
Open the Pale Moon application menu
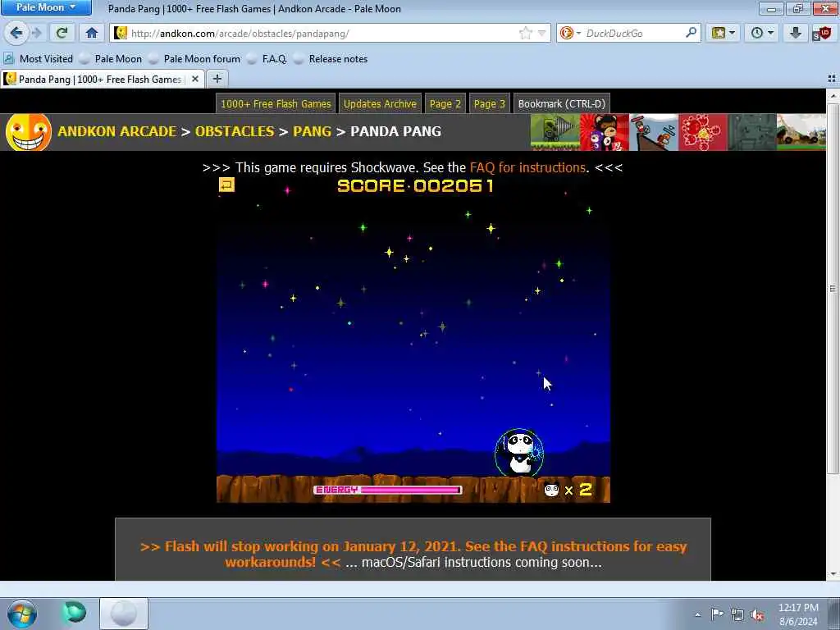click(46, 7)
